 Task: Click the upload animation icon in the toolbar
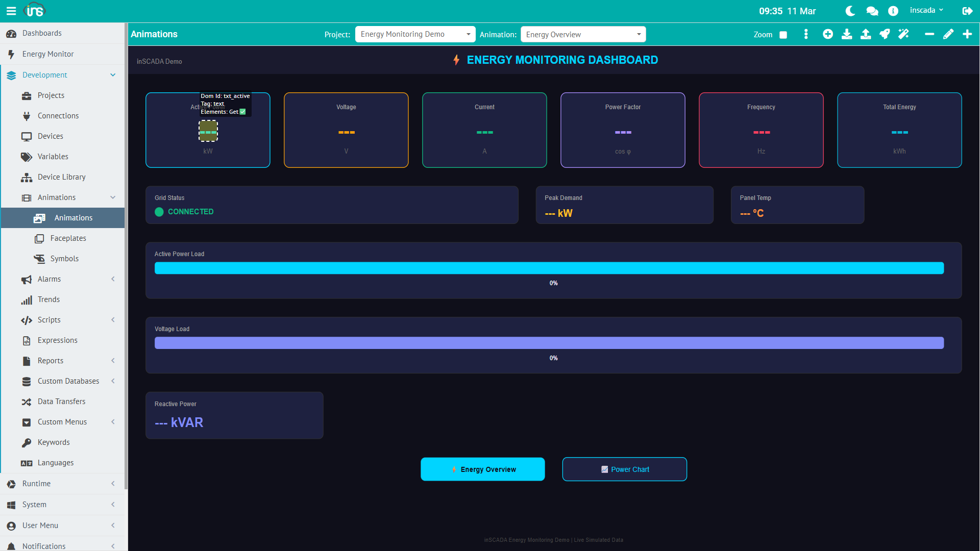866,34
